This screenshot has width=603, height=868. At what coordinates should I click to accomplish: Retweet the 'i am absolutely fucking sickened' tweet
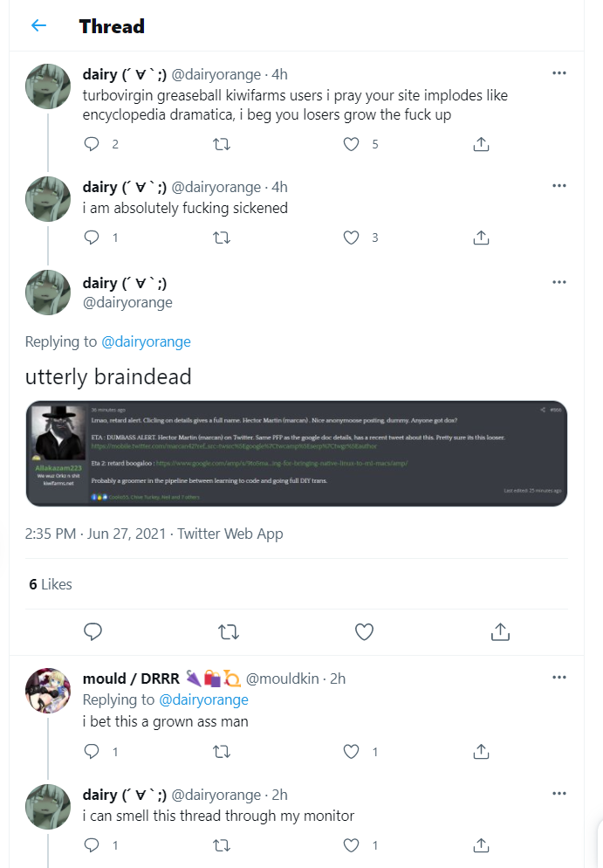[222, 238]
